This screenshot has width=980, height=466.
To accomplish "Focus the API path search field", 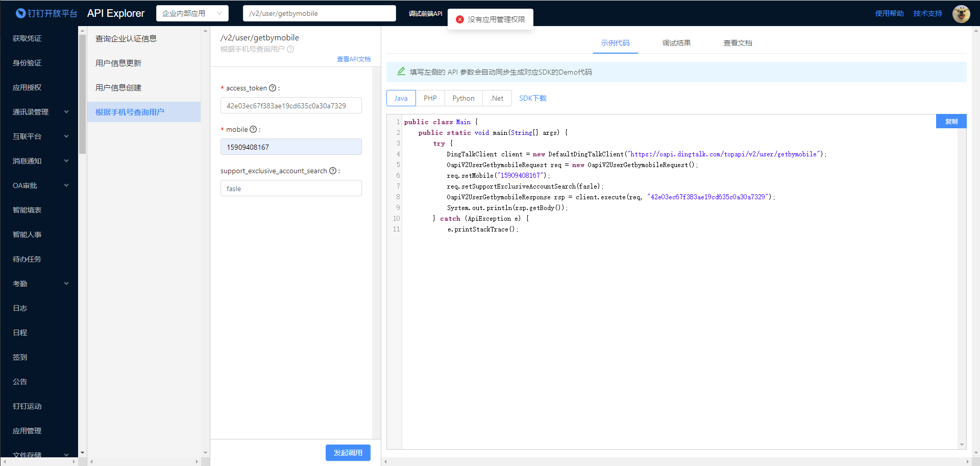I will tap(320, 13).
